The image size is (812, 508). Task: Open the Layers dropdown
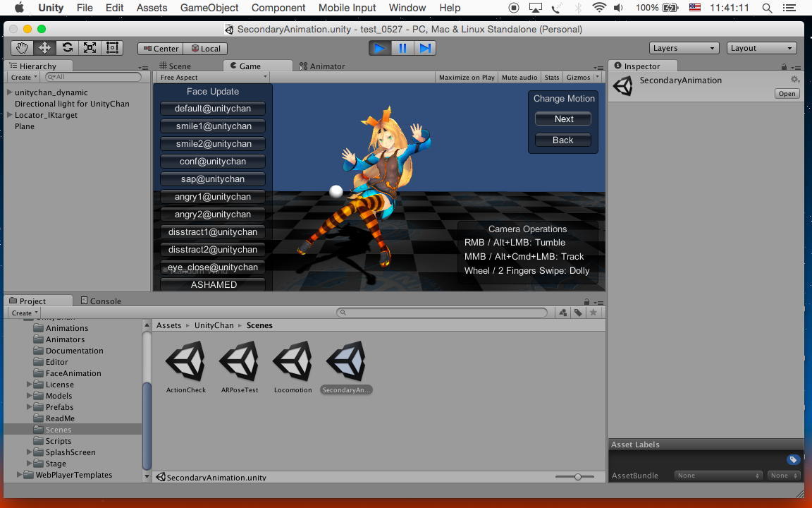[684, 48]
